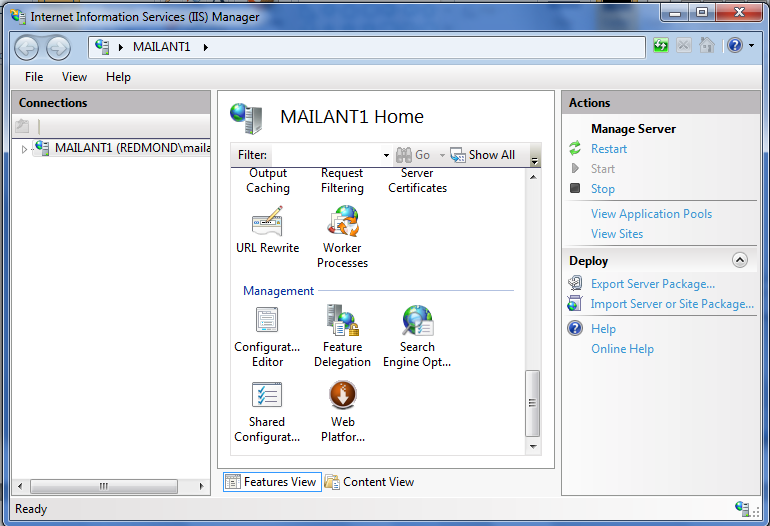Screen dimensions: 770x526
Task: Click Connections scroll right arrow
Action: pos(201,486)
